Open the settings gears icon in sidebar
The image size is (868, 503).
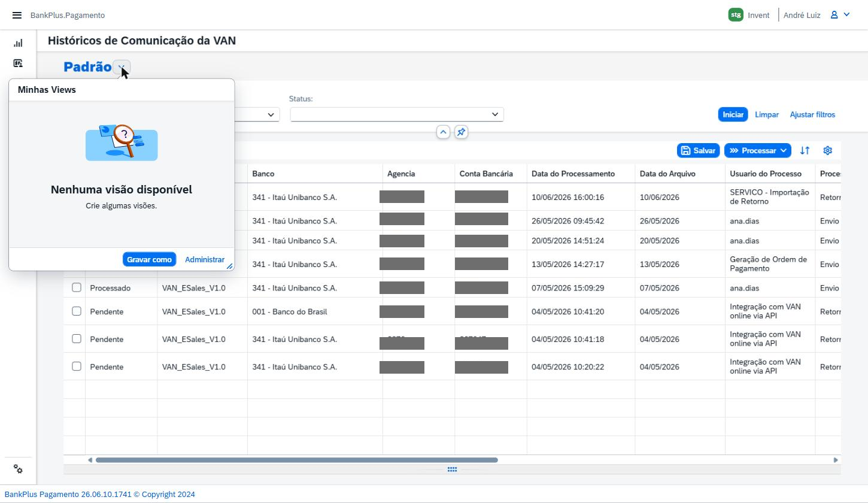(x=18, y=469)
